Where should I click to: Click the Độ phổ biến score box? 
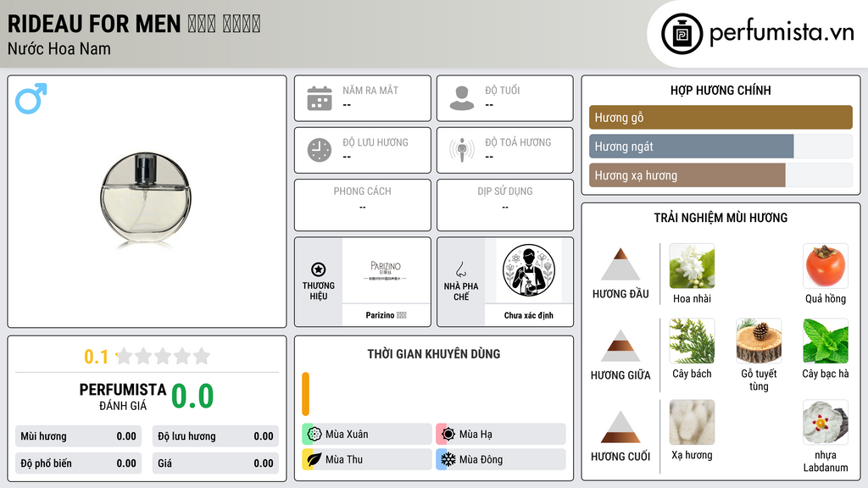click(x=78, y=463)
